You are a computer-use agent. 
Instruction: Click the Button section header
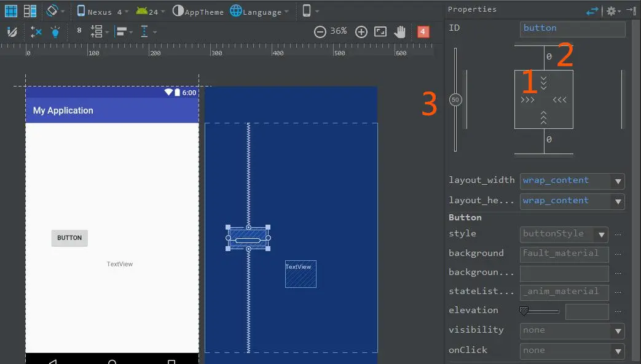pos(465,217)
